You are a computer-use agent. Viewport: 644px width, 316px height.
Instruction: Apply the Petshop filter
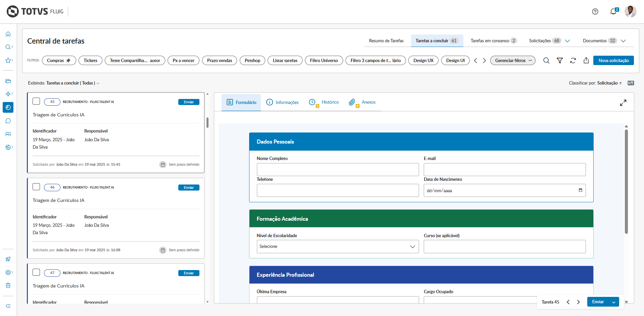point(252,60)
